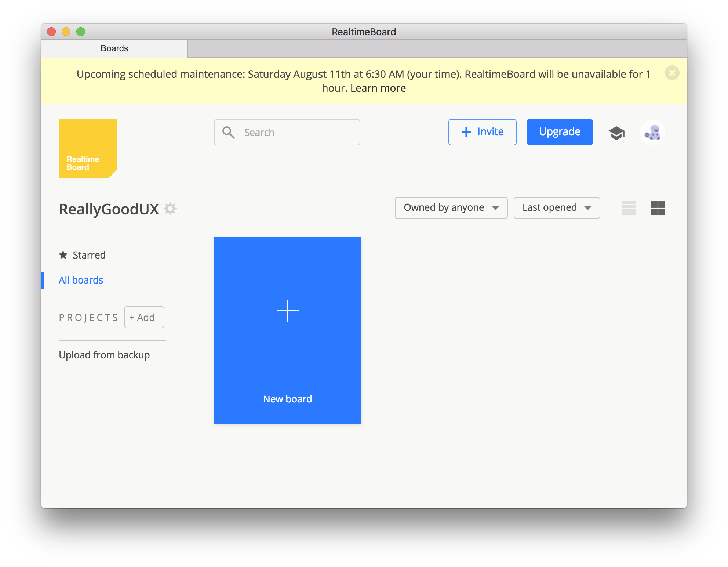
Task: Click the magnifying glass search icon
Action: (x=229, y=132)
